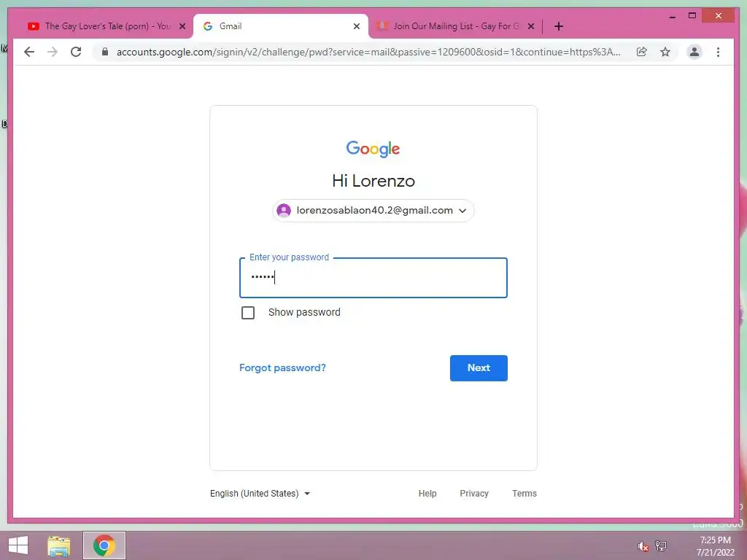Image resolution: width=747 pixels, height=560 pixels.
Task: Click the muted volume tray icon
Action: [643, 546]
